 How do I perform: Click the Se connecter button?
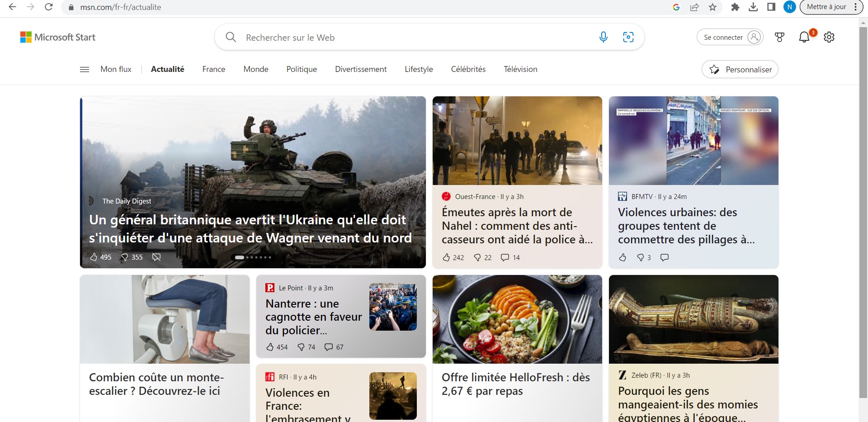click(729, 37)
